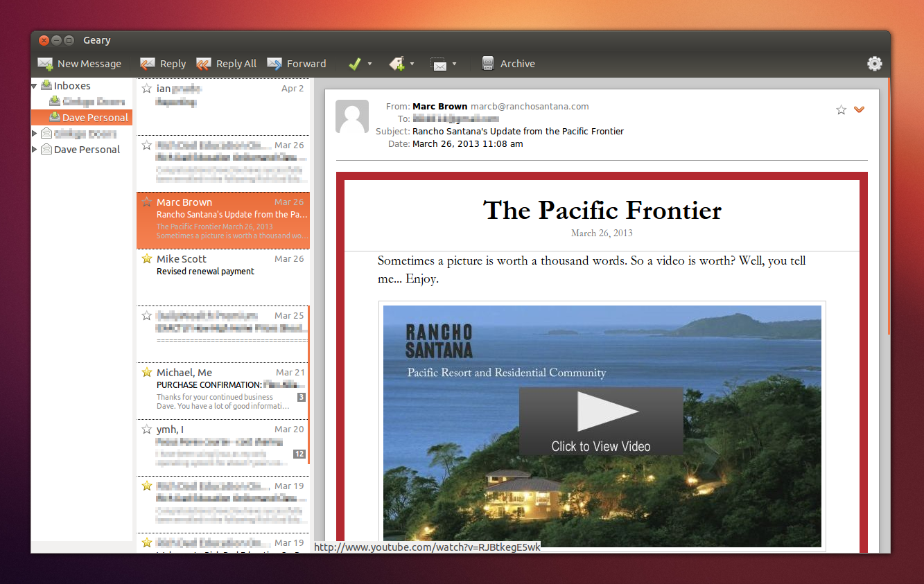This screenshot has width=924, height=584.
Task: Click the youtube.com URL in status bar
Action: pyautogui.click(x=427, y=547)
